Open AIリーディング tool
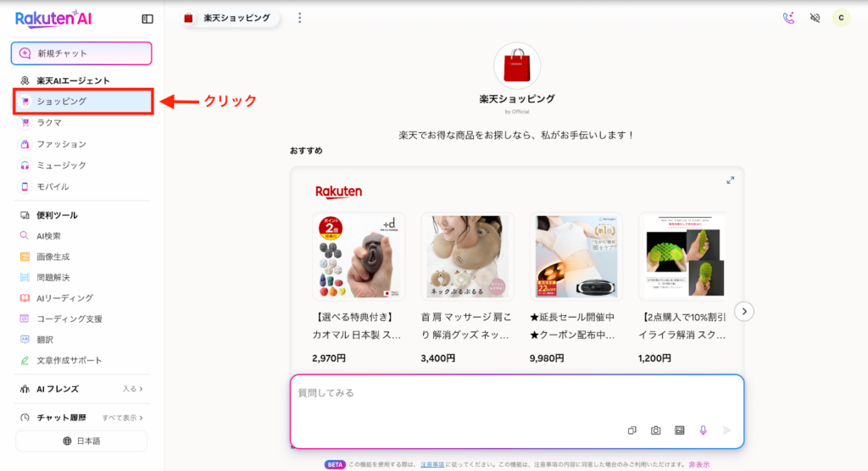Screen dimensions: 868x471 pyautogui.click(x=64, y=298)
